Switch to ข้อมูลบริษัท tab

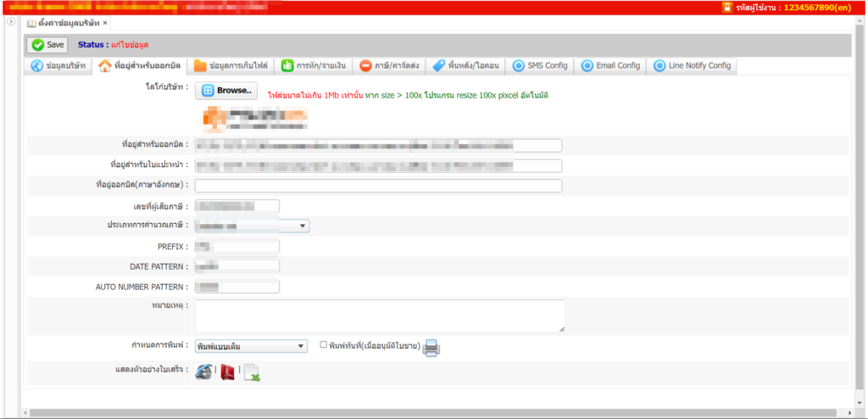[58, 65]
